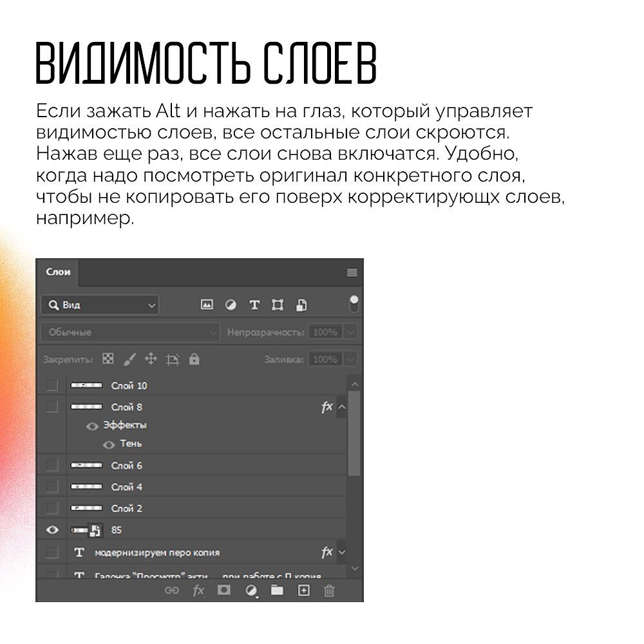Click the T icon of модернизируем перо копия
The image size is (644, 644).
coord(79,553)
